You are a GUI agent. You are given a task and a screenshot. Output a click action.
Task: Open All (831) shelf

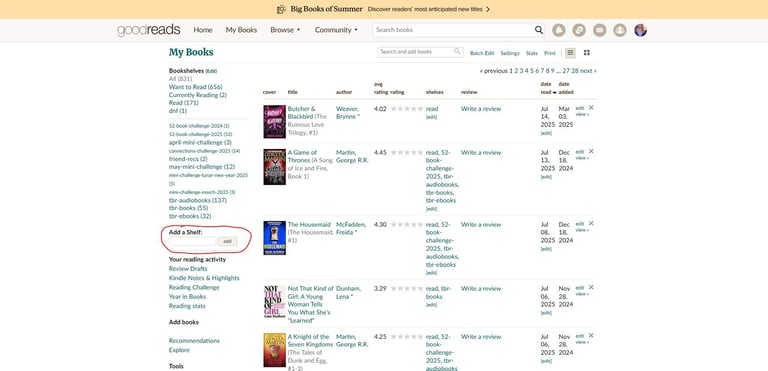point(180,79)
